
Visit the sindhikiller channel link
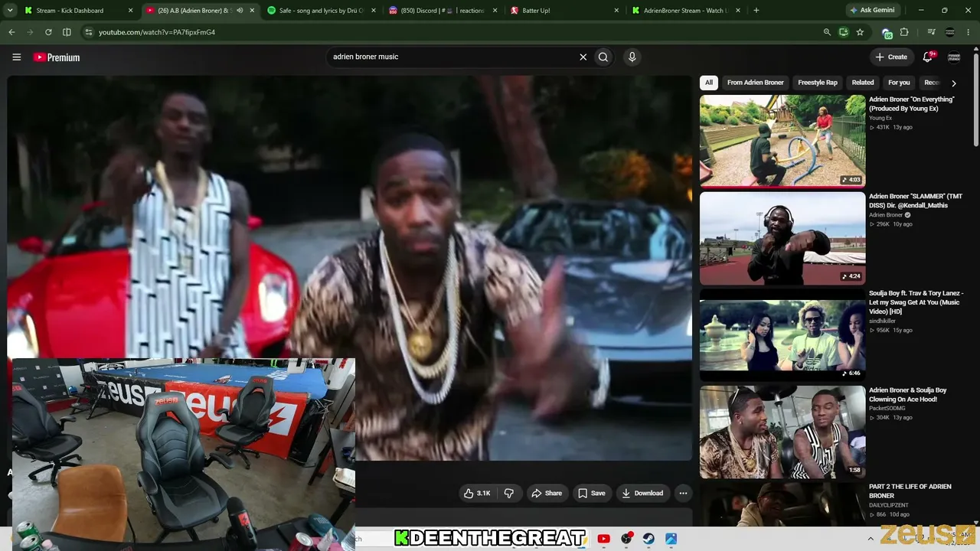[x=882, y=321]
